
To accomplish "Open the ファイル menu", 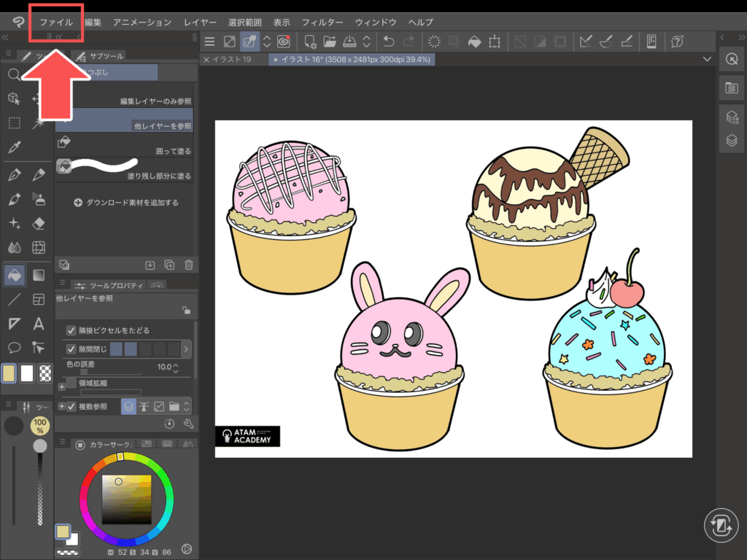I will pos(56,23).
